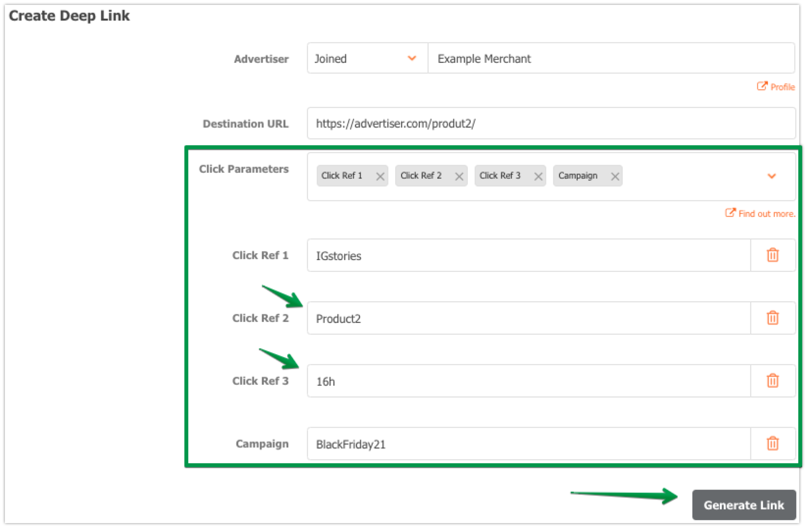
Task: Click the Generate Link button
Action: [743, 505]
